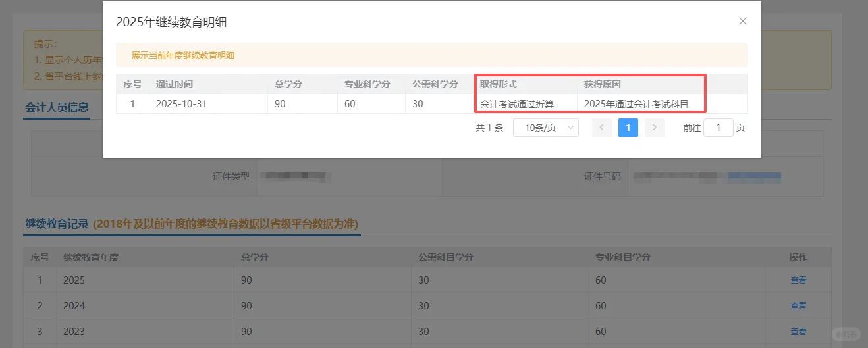
Task: Click the 展示当前年度继续教育明细 notice banner
Action: point(431,55)
